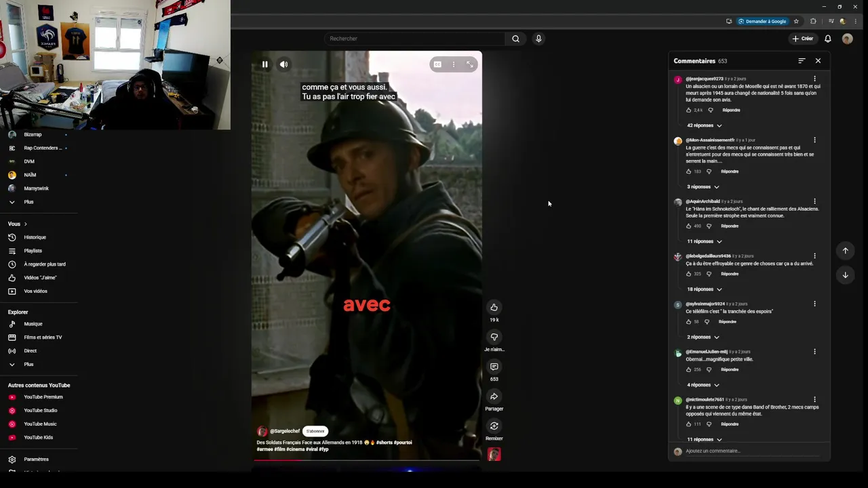The image size is (868, 488).
Task: Expand 18 réponses under @lebelgedailleurs9436
Action: pos(705,289)
